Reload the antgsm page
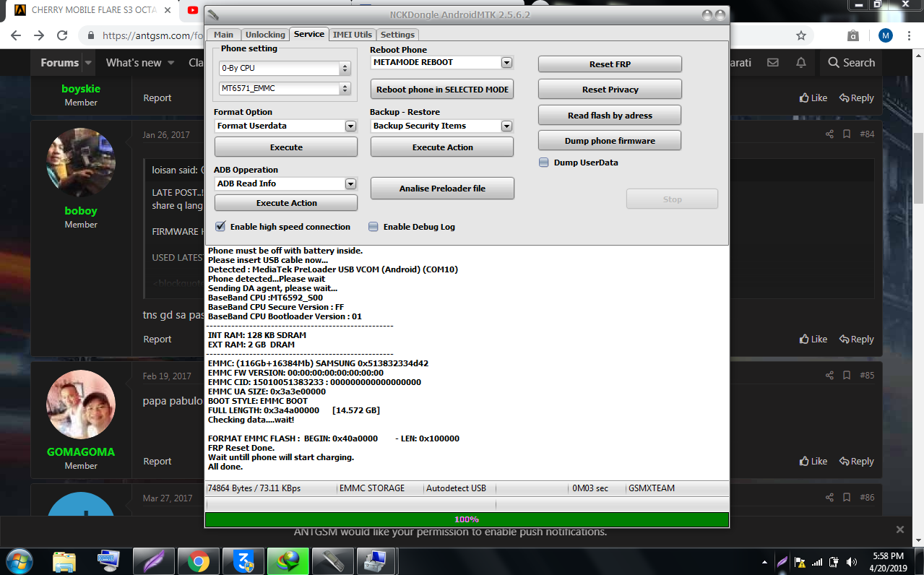 pos(63,35)
